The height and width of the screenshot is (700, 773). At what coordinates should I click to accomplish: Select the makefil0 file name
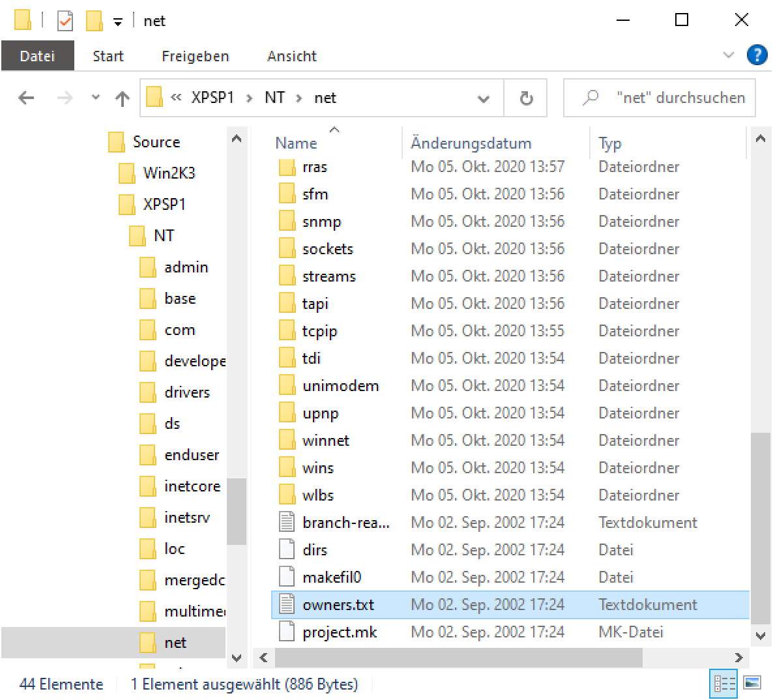pyautogui.click(x=332, y=577)
